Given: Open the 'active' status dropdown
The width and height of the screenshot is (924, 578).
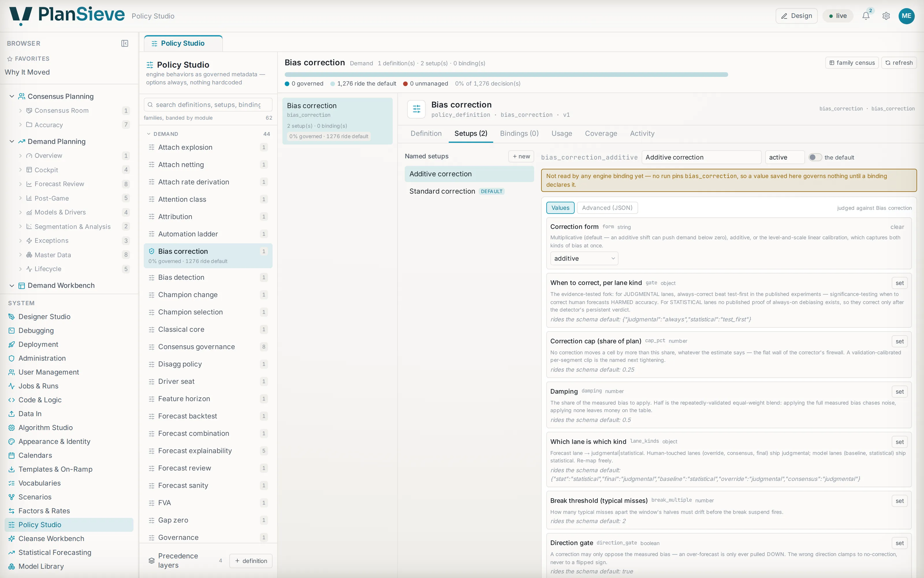Looking at the screenshot, I should coord(785,157).
